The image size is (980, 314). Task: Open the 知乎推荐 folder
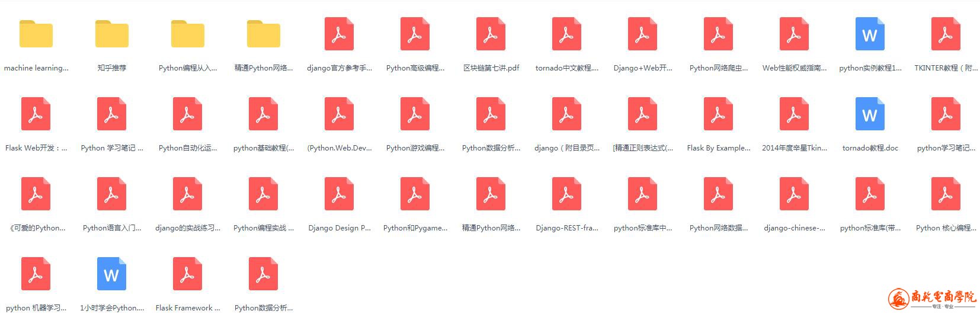[111, 34]
